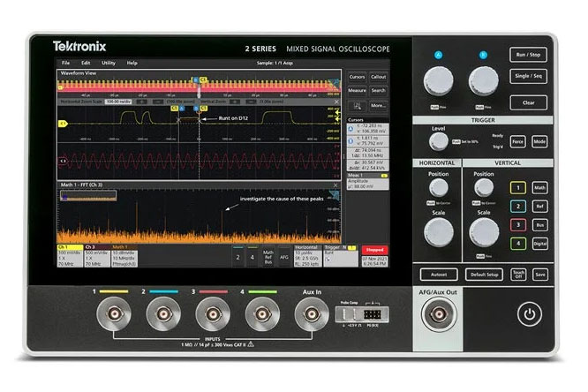Tap the on-screen Callout button
The height and width of the screenshot is (392, 588).
(378, 77)
